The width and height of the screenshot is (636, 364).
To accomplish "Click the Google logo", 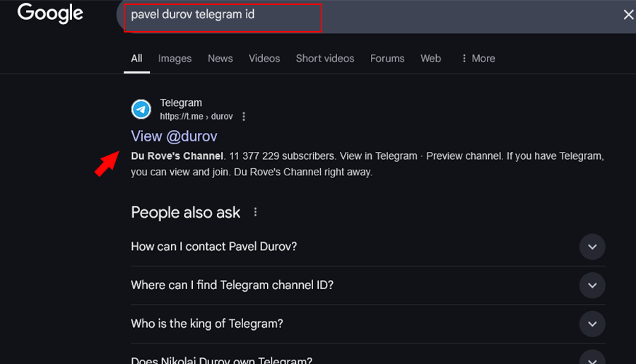I will point(50,14).
